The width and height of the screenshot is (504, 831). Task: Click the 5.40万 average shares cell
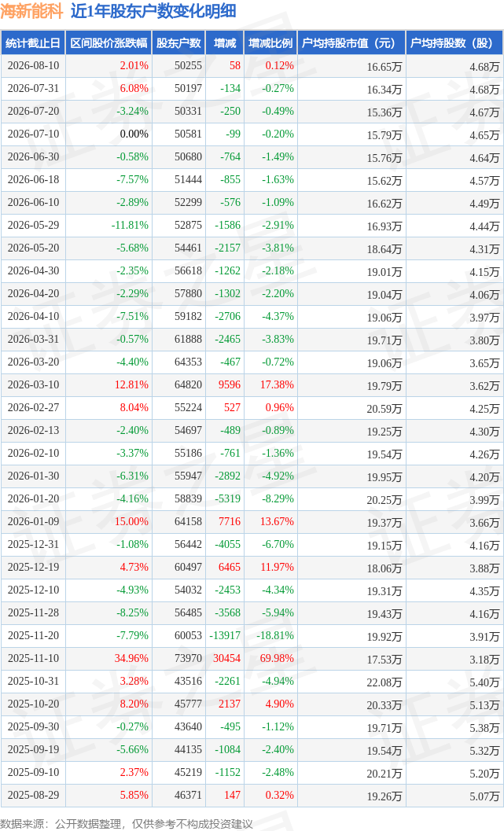[484, 682]
